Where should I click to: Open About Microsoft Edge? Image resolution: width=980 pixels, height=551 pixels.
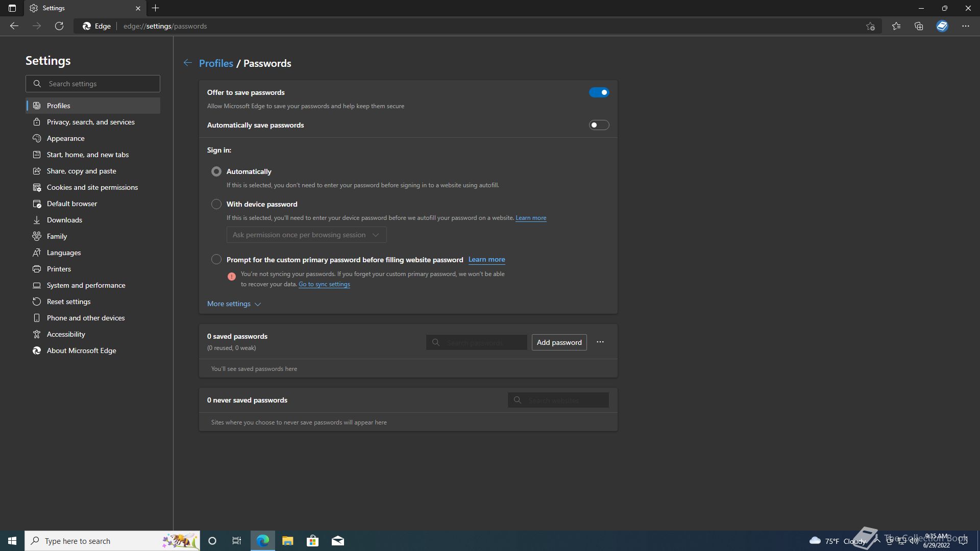93,350
